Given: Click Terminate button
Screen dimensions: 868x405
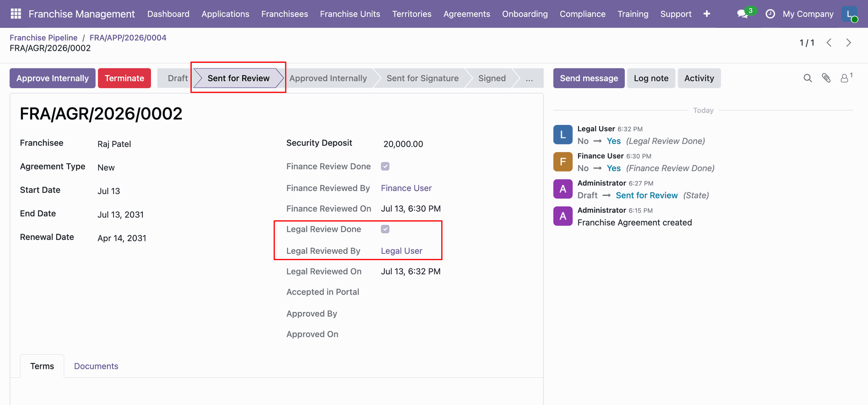Looking at the screenshot, I should [x=124, y=78].
